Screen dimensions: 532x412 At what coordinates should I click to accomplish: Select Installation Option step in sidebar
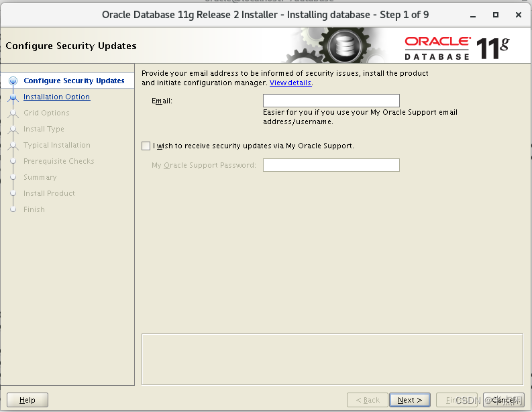pos(56,97)
